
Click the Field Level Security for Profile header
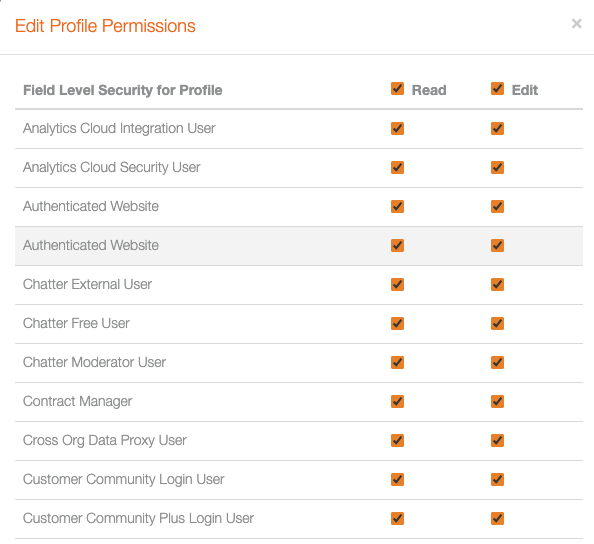point(122,90)
